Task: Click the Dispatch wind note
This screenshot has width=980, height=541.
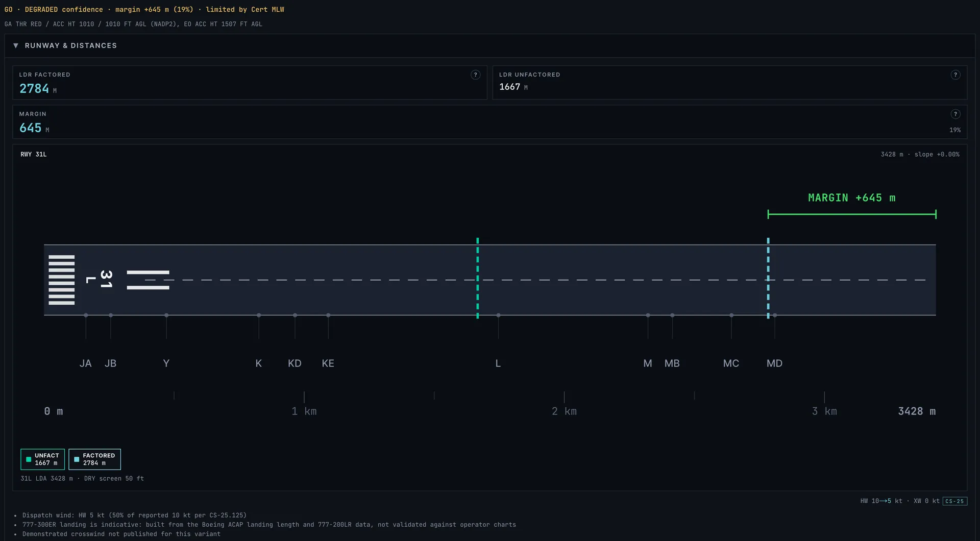Action: click(x=134, y=515)
